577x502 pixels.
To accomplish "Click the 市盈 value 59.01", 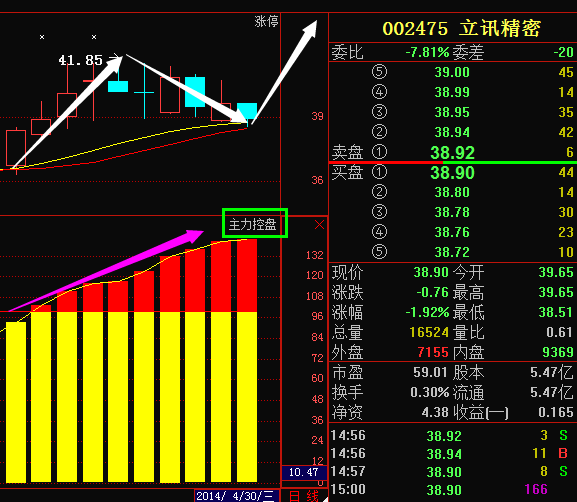I will 430,372.
